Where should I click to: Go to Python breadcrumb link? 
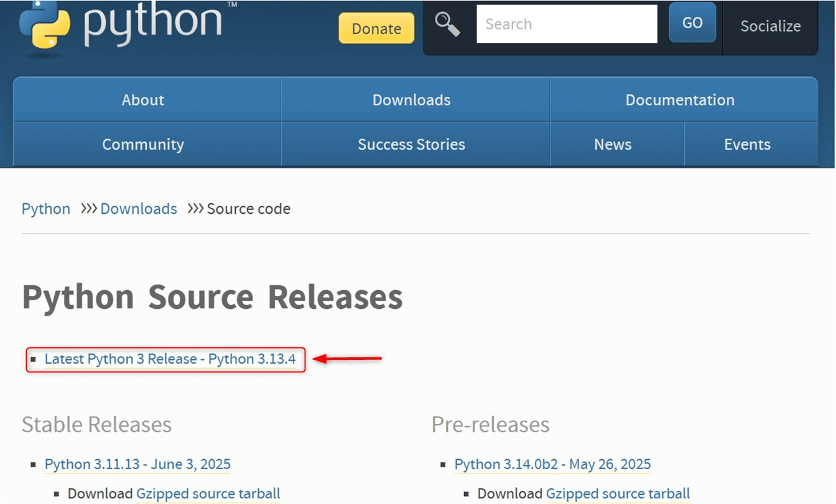[x=46, y=209]
